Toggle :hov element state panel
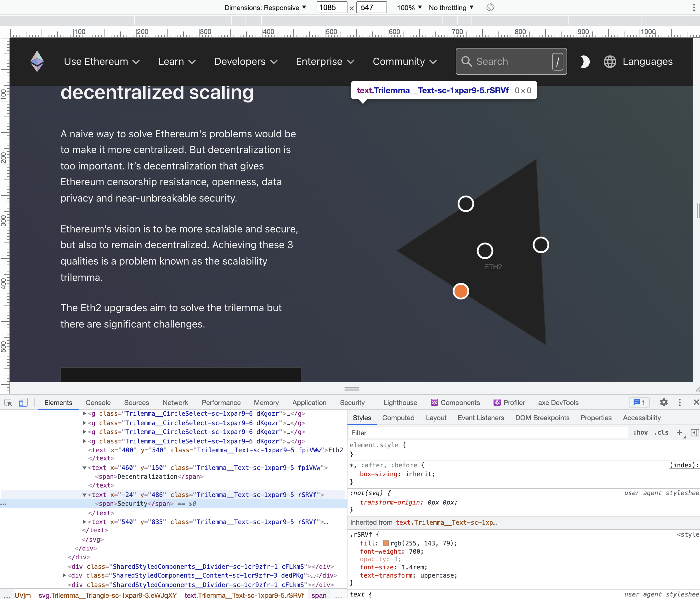 pos(640,432)
